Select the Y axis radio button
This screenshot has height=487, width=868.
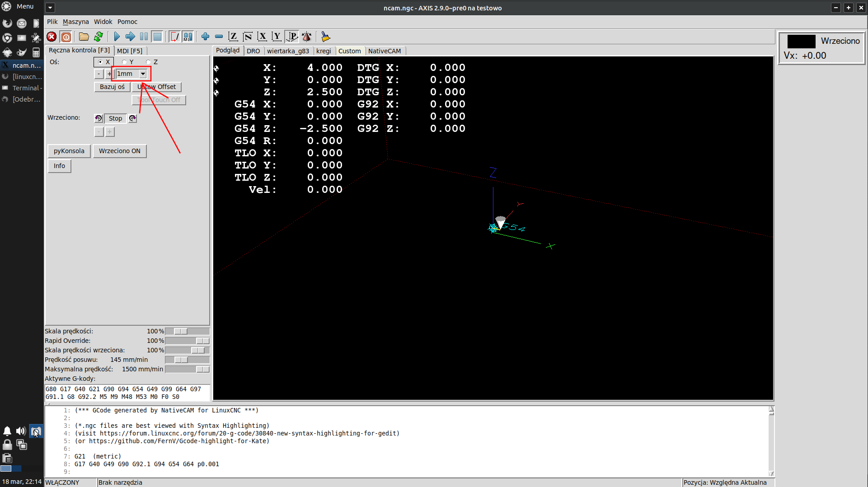tap(127, 62)
